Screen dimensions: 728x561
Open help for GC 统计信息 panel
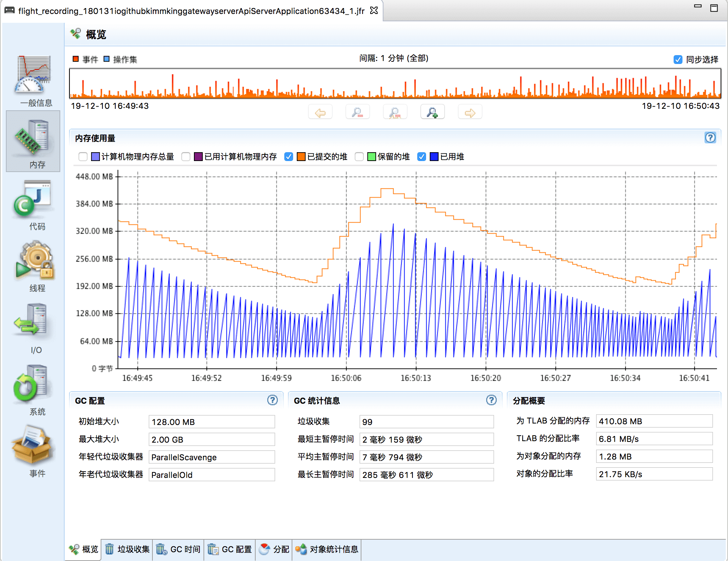click(x=491, y=400)
